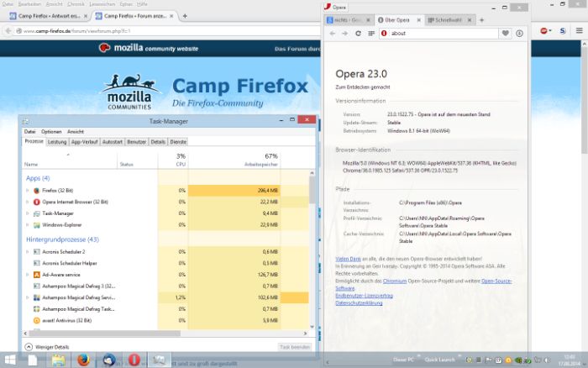Click the Firefox hamburger menu icon
This screenshot has width=588, height=368.
[578, 31]
